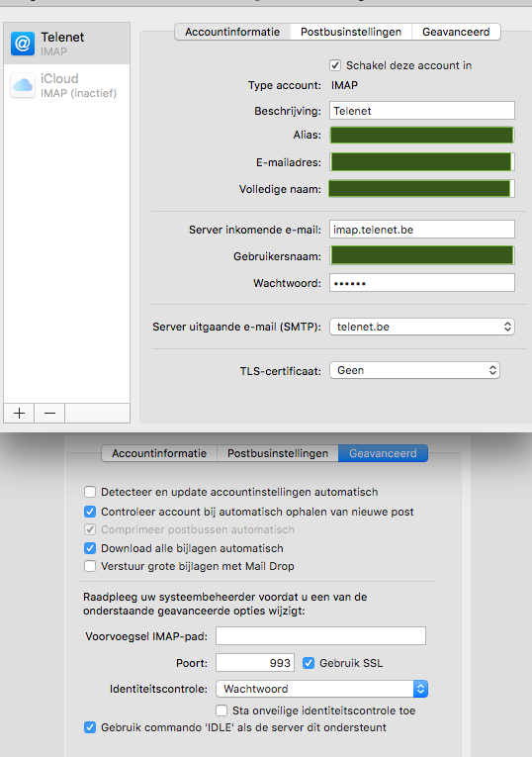532x757 pixels.
Task: Click the Voorvoegsel IMAP-pad field
Action: [x=320, y=636]
